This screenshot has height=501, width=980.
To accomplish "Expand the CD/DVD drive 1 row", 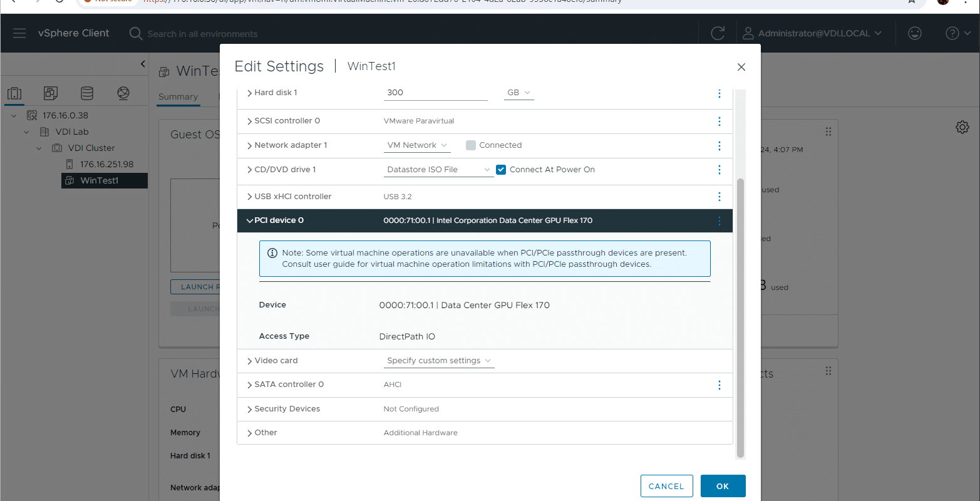I will tap(250, 170).
